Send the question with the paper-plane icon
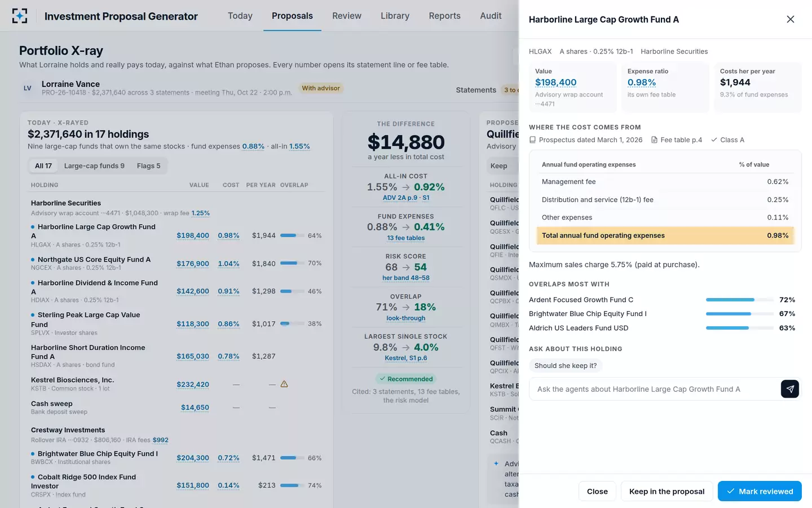This screenshot has height=508, width=812. (789, 389)
